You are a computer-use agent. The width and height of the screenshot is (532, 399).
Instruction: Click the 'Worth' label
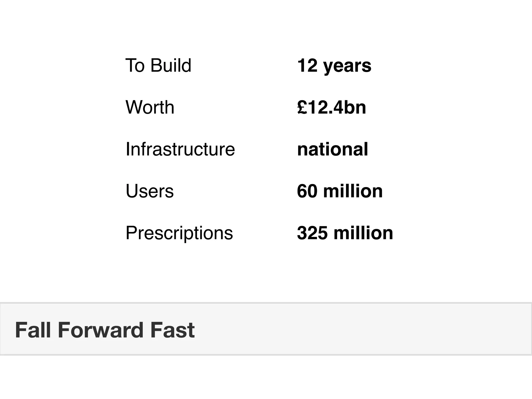pyautogui.click(x=150, y=107)
